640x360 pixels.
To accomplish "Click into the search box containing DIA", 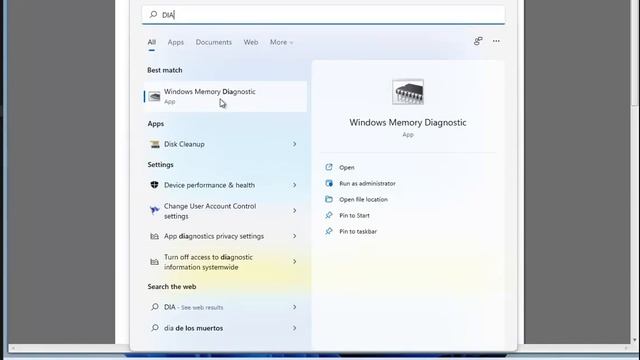I will 323,15.
